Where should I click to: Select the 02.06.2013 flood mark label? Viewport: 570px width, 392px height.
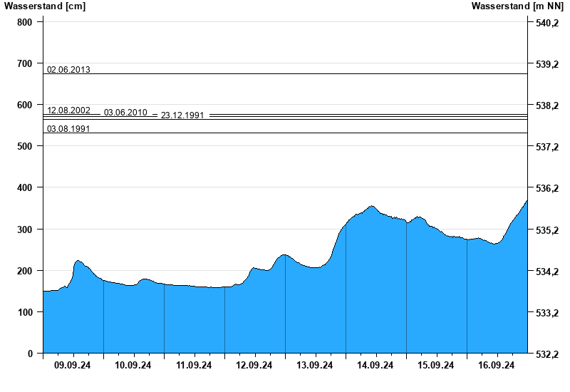(x=68, y=69)
